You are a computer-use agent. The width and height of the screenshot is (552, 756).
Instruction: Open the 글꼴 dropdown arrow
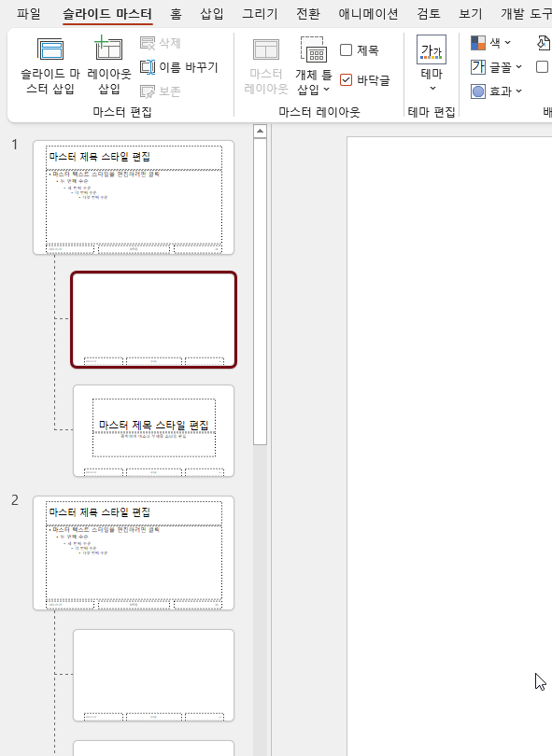pos(518,67)
